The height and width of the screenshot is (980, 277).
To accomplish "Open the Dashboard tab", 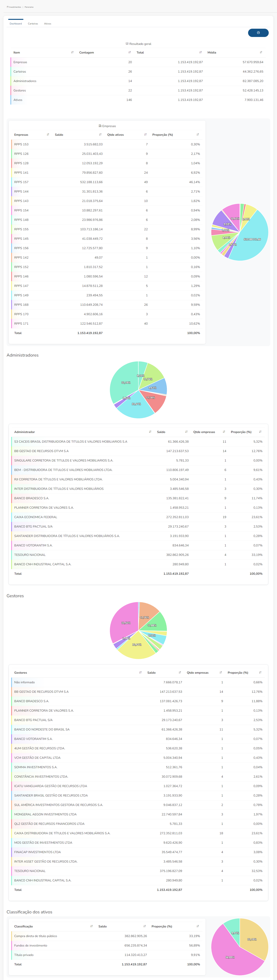I will pos(16,24).
